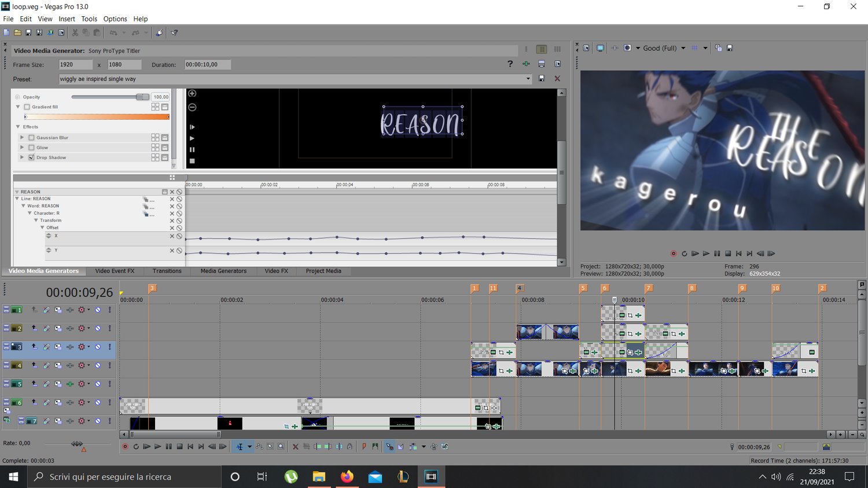
Task: Open the edit tool selector dropdown arrow
Action: tap(249, 446)
